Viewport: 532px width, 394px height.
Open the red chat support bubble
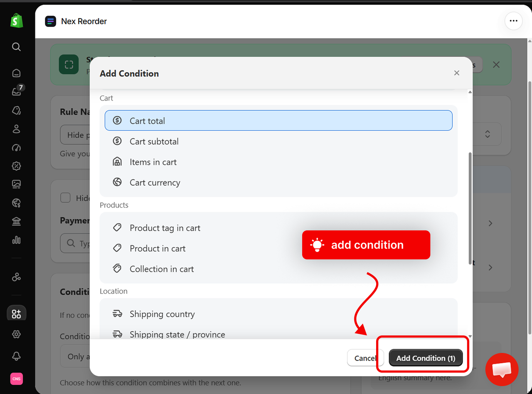coord(502,370)
